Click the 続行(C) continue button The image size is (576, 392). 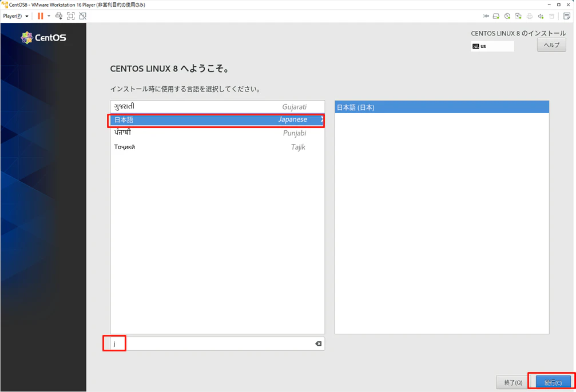(x=553, y=382)
